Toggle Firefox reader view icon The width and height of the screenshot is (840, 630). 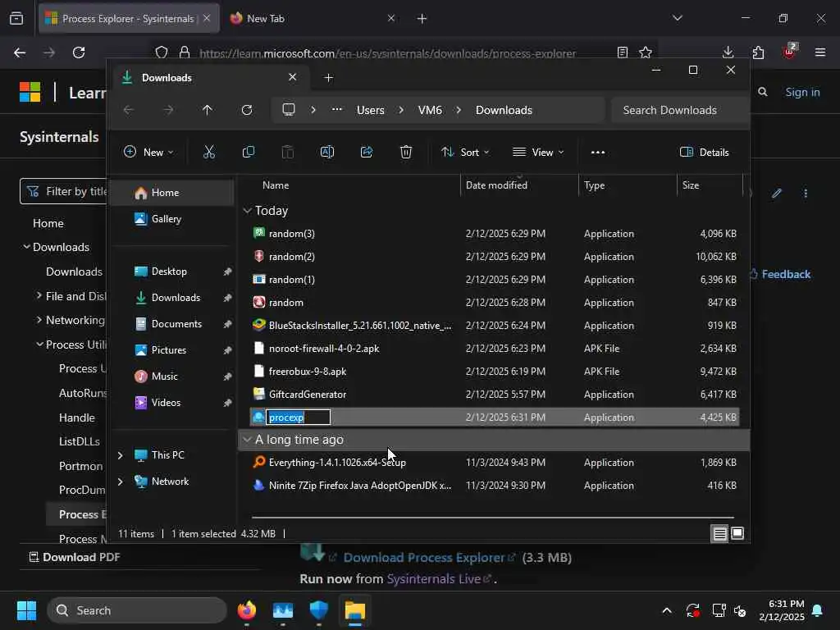coord(622,52)
